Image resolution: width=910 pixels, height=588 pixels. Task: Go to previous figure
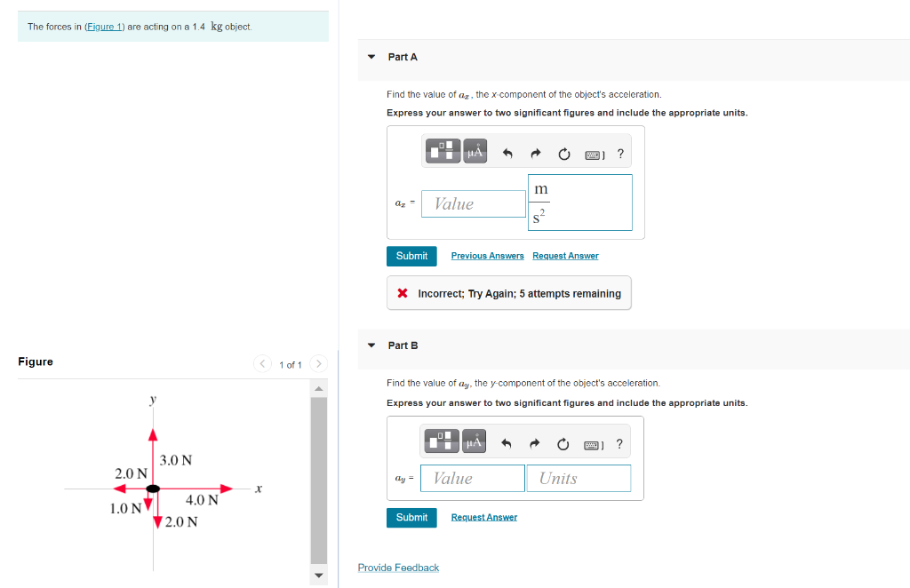[x=262, y=363]
